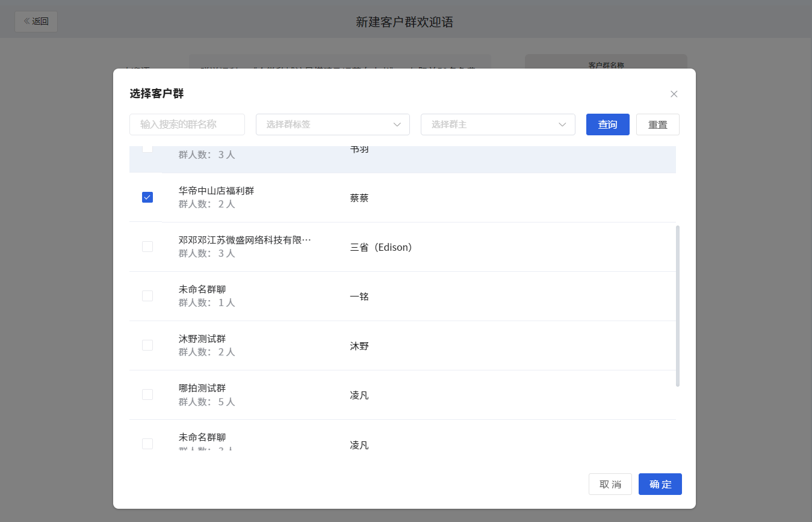
Task: Click the 哪拍测试群 group name
Action: click(x=202, y=388)
